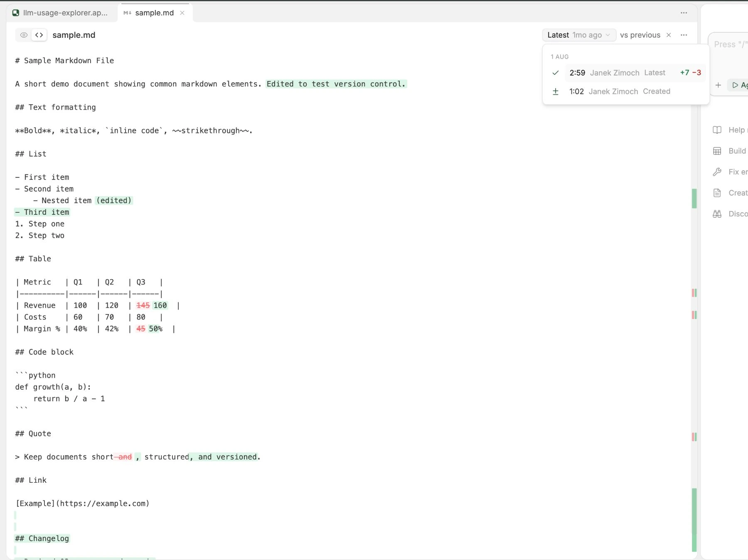Image resolution: width=748 pixels, height=560 pixels.
Task: Click the checkmark icon beside 2:59
Action: point(555,73)
